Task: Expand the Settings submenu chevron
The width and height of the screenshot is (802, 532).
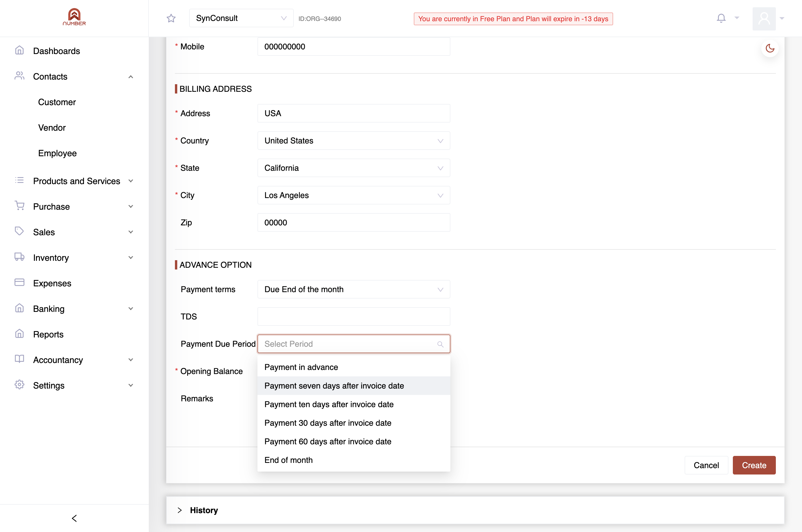Action: point(131,385)
